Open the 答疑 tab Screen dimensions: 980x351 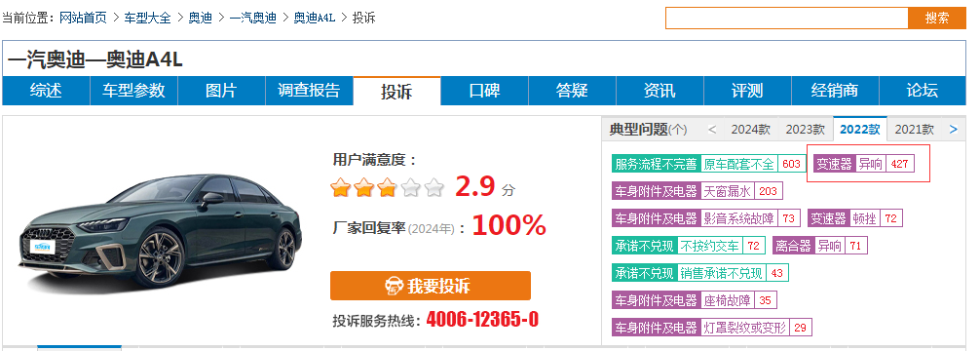572,91
